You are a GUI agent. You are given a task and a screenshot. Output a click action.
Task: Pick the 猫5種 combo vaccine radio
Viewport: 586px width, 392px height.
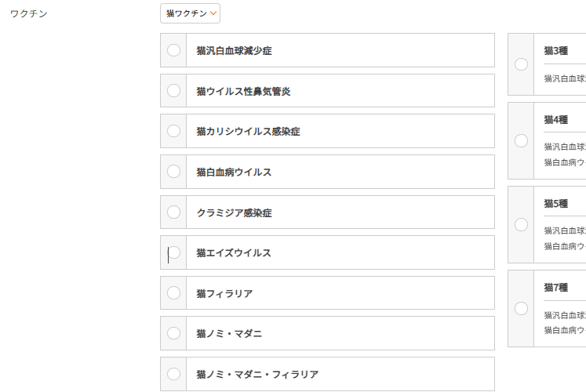[521, 224]
